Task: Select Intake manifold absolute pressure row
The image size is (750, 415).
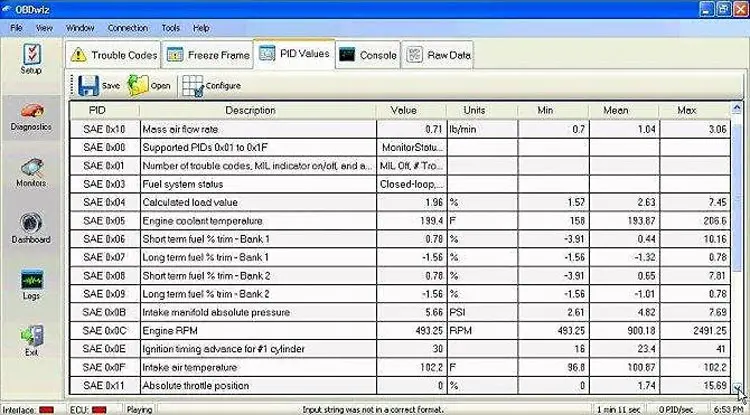Action: tap(400, 312)
